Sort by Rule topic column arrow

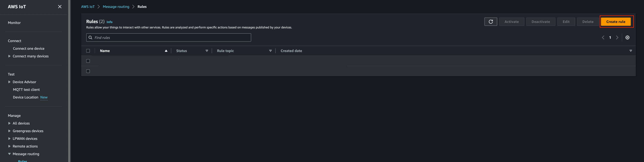[x=270, y=51]
